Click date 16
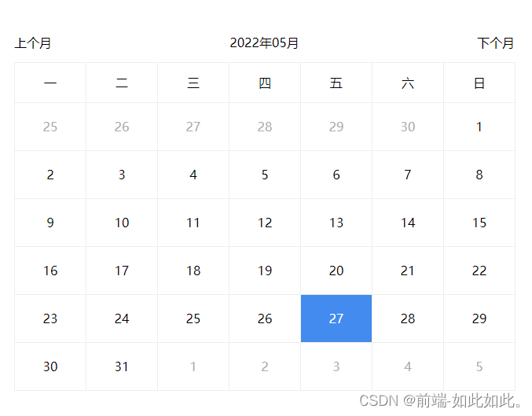Screen dimensions: 532x416 (x=50, y=271)
